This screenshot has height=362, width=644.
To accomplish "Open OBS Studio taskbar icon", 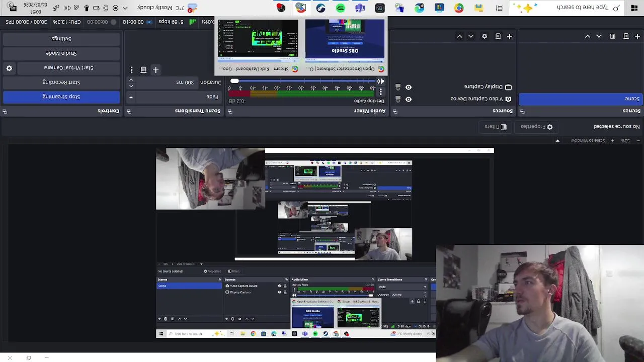I will point(281,8).
